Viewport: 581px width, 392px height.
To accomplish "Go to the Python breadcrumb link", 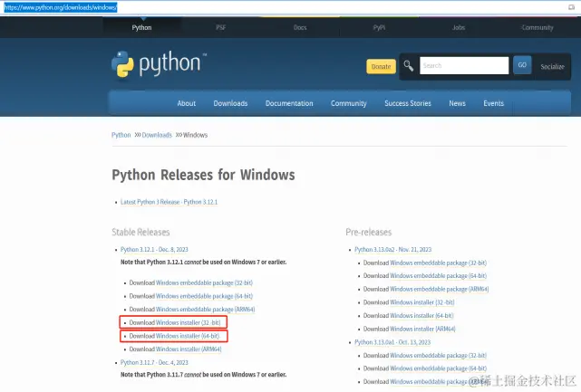I will pos(121,135).
